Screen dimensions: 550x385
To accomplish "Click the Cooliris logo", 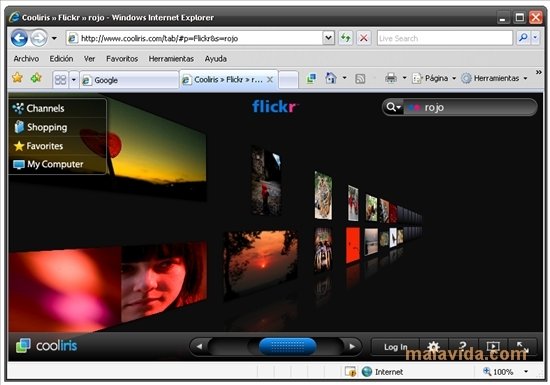I will (46, 346).
